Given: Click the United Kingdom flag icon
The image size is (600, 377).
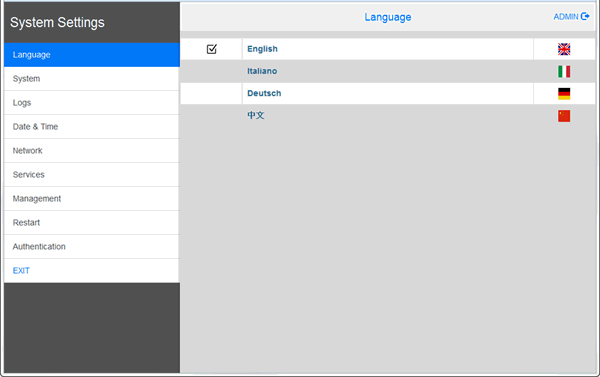Looking at the screenshot, I should 564,49.
